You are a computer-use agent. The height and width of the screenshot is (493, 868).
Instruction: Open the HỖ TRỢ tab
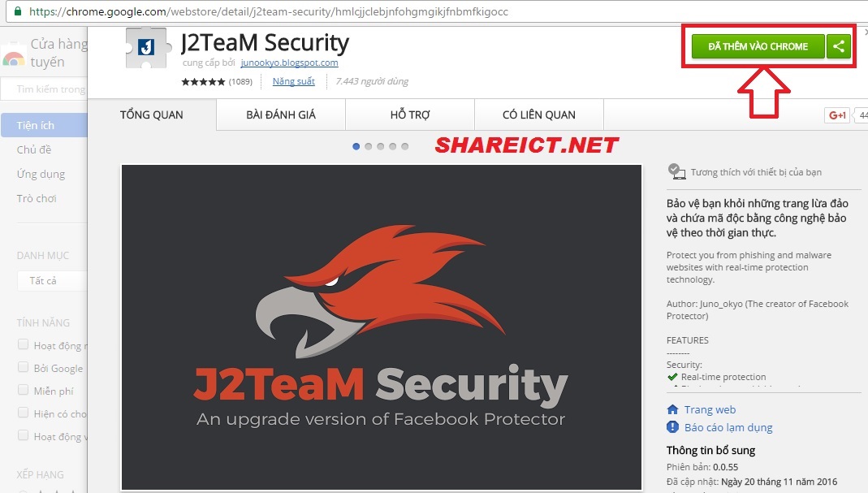(x=410, y=115)
